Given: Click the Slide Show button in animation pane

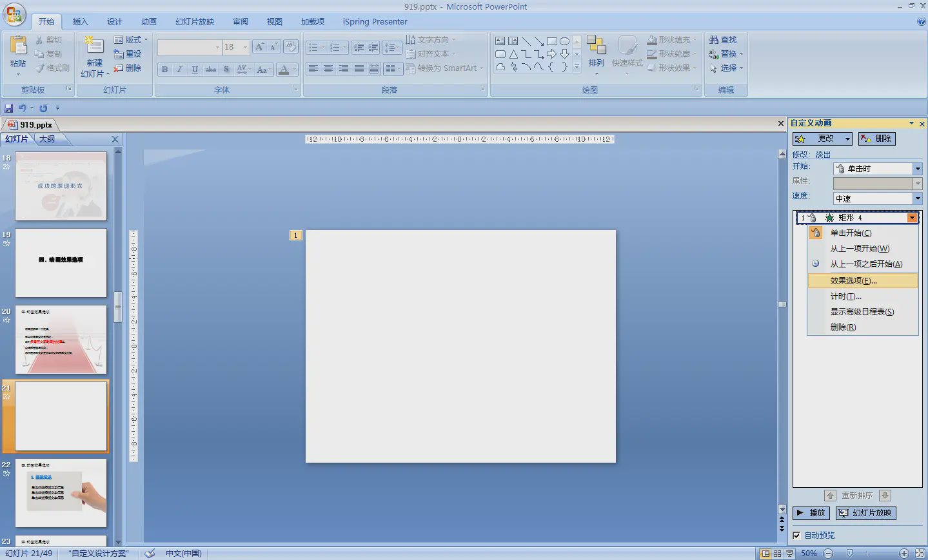Looking at the screenshot, I should (x=865, y=513).
